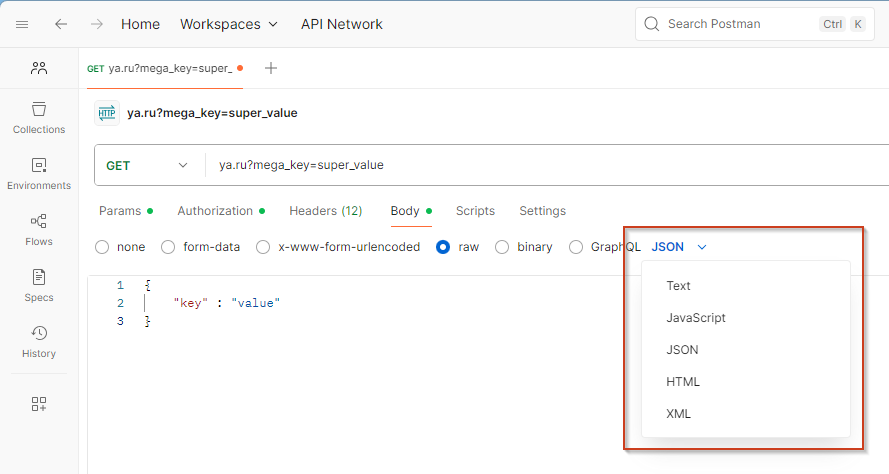Switch to the Body tab
The height and width of the screenshot is (474, 889).
click(x=411, y=211)
